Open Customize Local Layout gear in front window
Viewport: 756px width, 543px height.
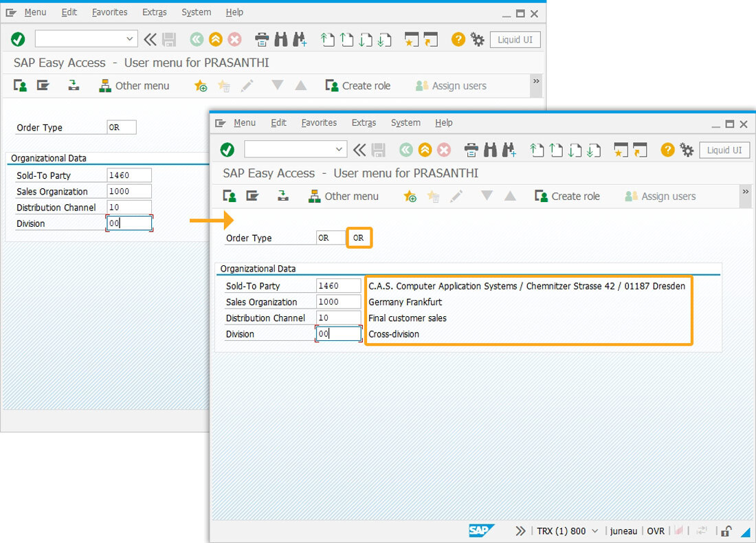coord(687,150)
